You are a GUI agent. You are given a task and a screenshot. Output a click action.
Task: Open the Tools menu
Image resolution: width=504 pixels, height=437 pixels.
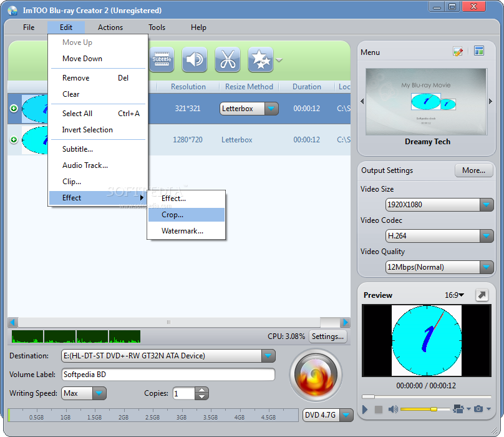(157, 27)
